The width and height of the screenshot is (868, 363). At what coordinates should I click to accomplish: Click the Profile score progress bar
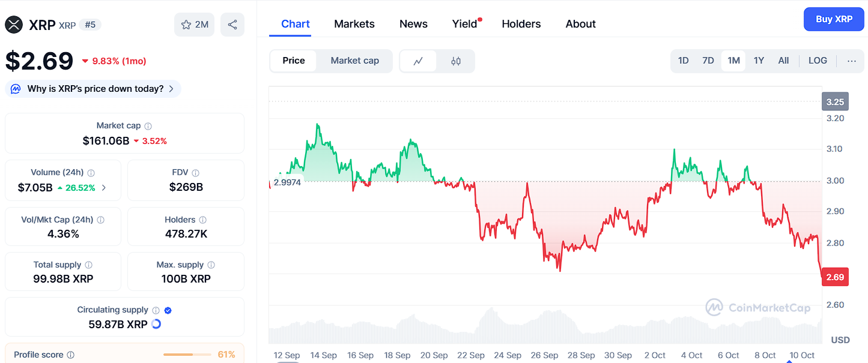187,355
